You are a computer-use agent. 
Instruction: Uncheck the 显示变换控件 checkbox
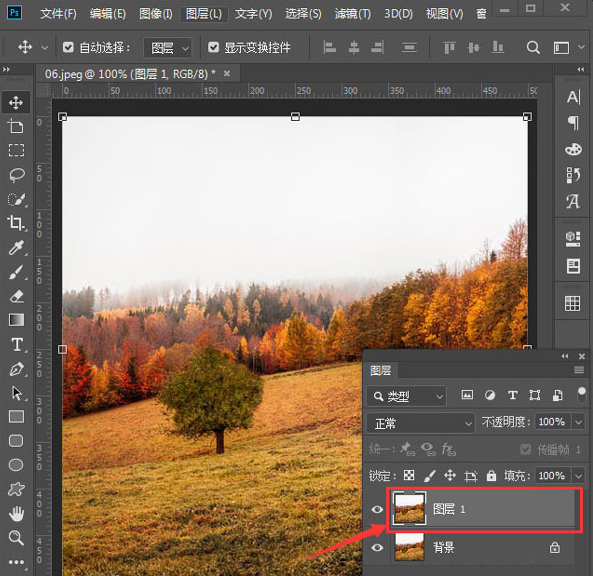(x=214, y=48)
